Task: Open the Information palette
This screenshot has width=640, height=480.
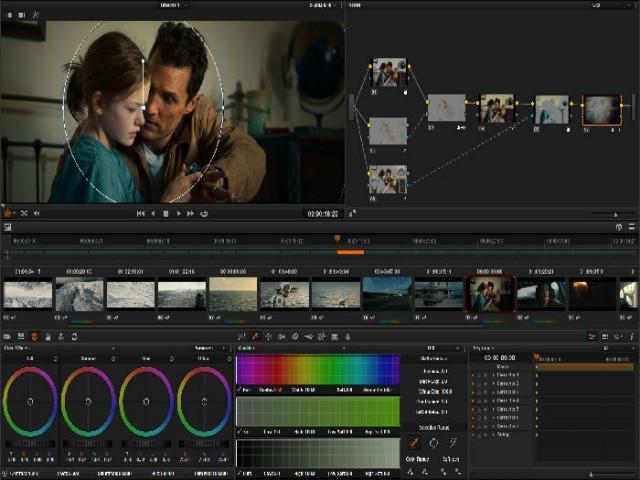Action: pyautogui.click(x=632, y=337)
